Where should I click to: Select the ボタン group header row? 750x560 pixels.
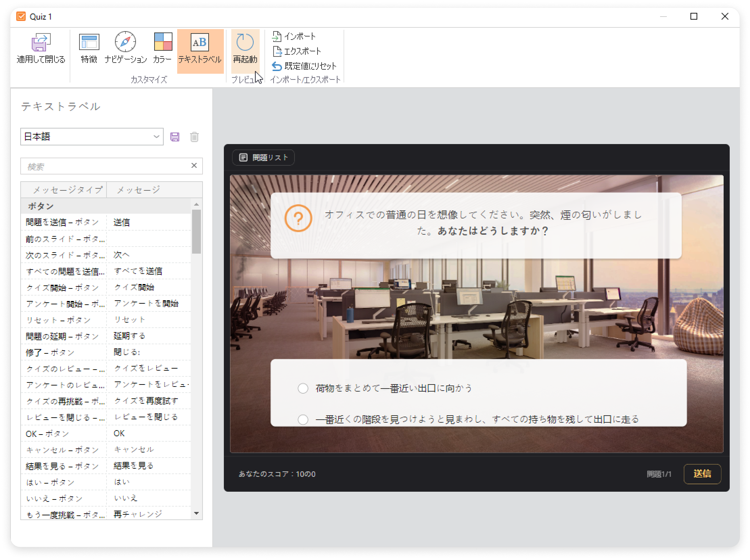click(x=106, y=206)
